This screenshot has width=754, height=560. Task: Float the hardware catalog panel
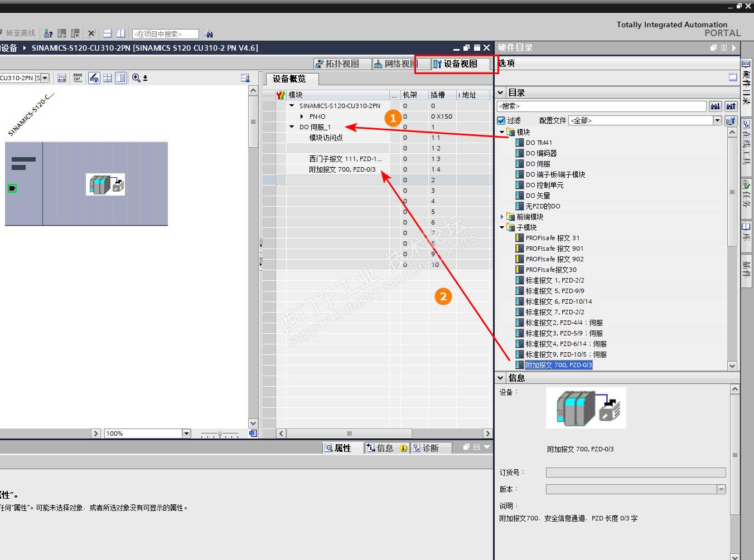tap(713, 48)
